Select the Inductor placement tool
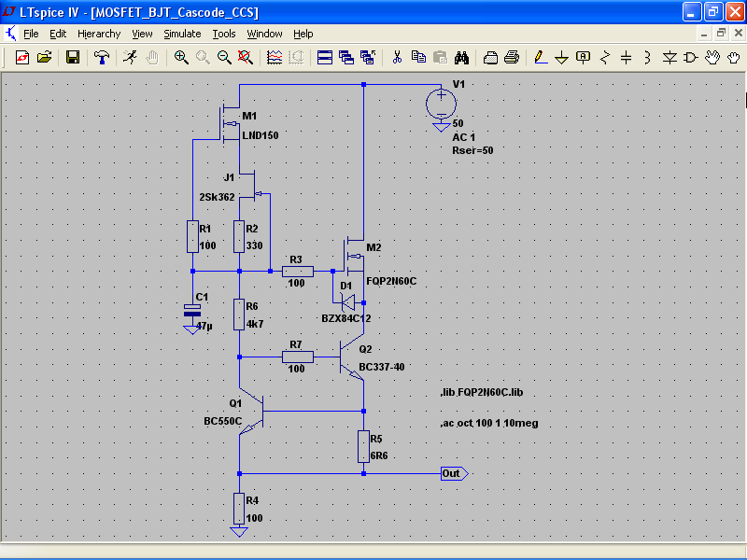Image resolution: width=747 pixels, height=560 pixels. click(647, 58)
